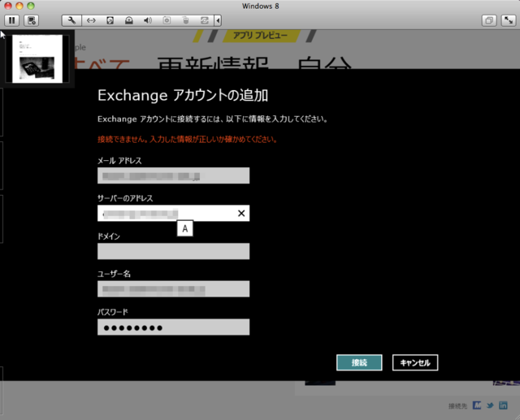Click the network adapter toolbar icon
520x420 pixels.
click(91, 20)
